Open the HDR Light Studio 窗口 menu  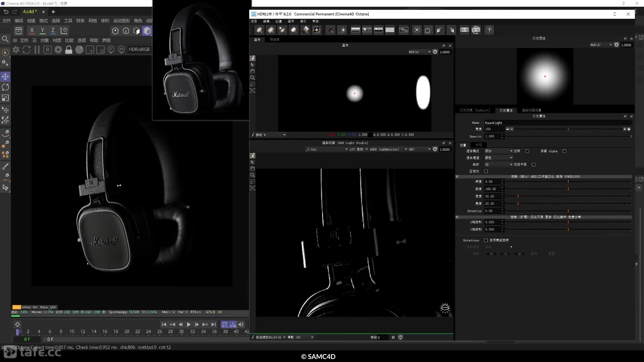click(x=303, y=21)
